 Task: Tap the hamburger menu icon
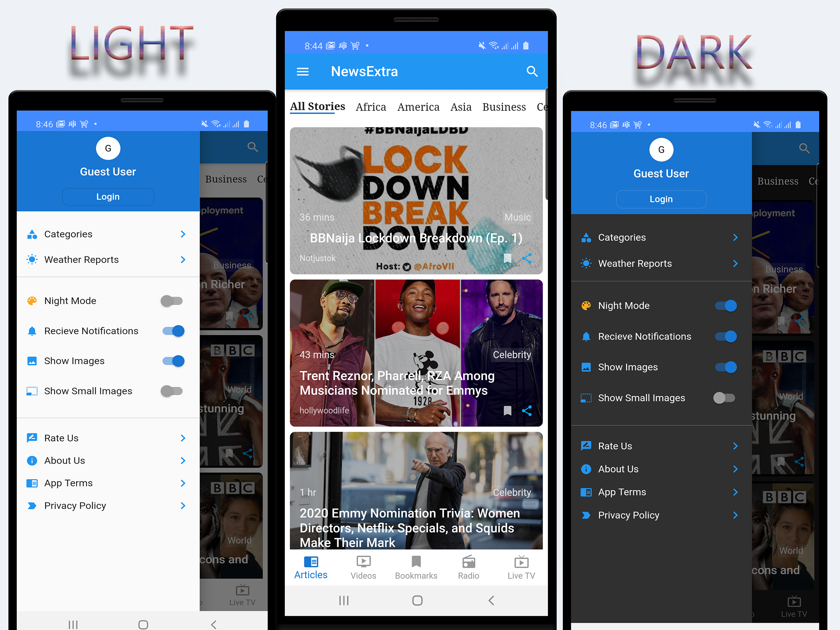(x=304, y=71)
